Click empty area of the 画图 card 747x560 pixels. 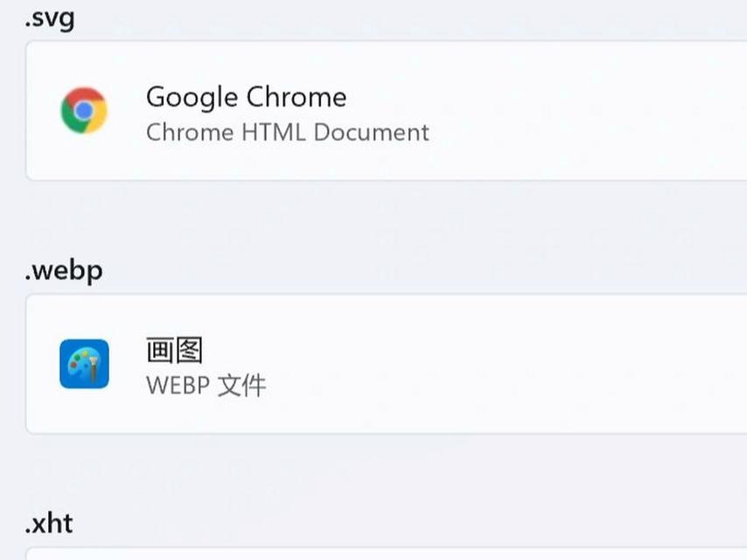[x=524, y=364]
